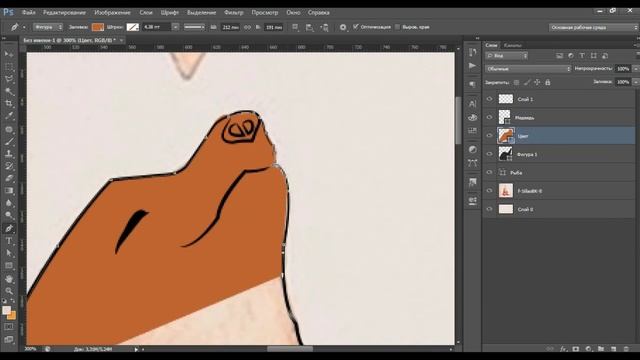640x360 pixels.
Task: Select the Crop tool
Action: click(x=9, y=104)
